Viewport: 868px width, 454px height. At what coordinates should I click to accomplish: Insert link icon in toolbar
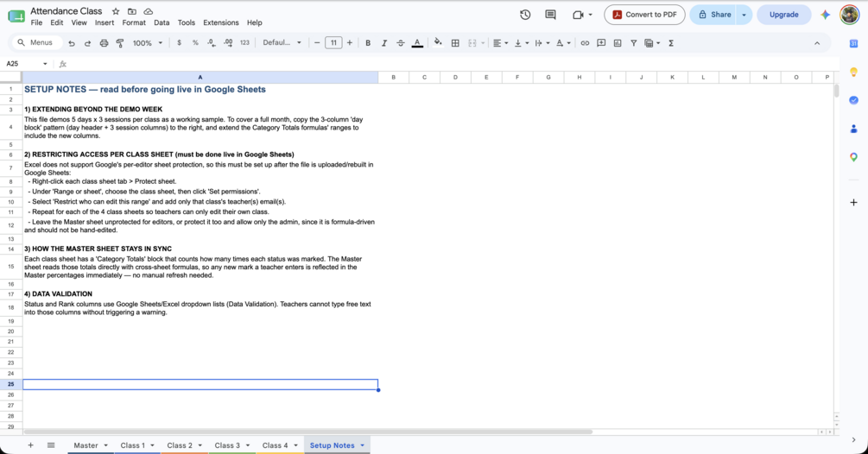[x=585, y=42]
